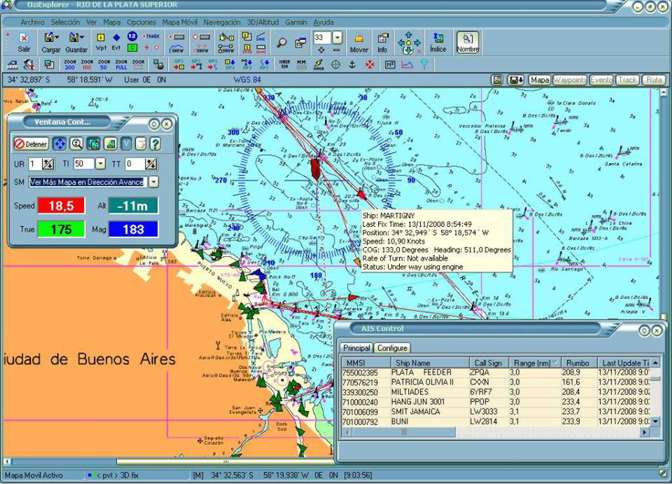Image resolution: width=672 pixels, height=484 pixels.
Task: Sort by Range (nm) column header
Action: coord(534,363)
